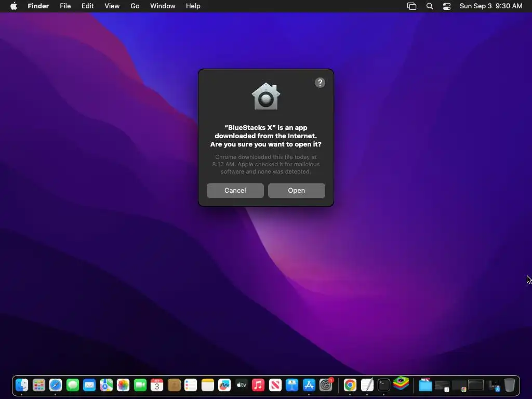The image size is (532, 399).
Task: Open Mail in the Dock
Action: (89, 385)
